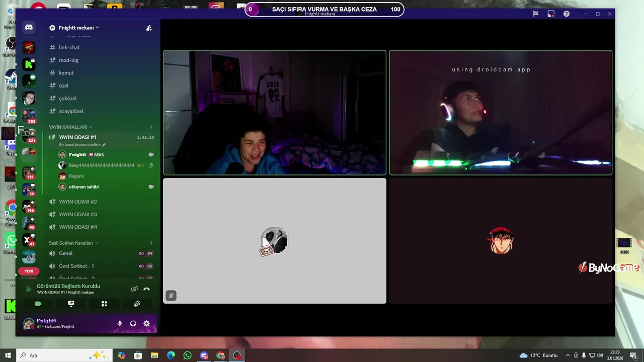Toggle noise suppression in voice panel
Viewport: 644px width, 362px height.
coord(134,289)
